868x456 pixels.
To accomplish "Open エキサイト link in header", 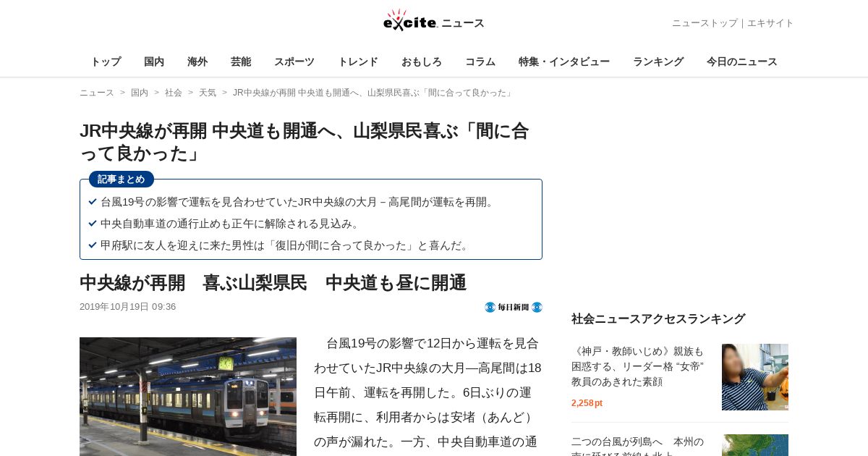I will pyautogui.click(x=770, y=23).
